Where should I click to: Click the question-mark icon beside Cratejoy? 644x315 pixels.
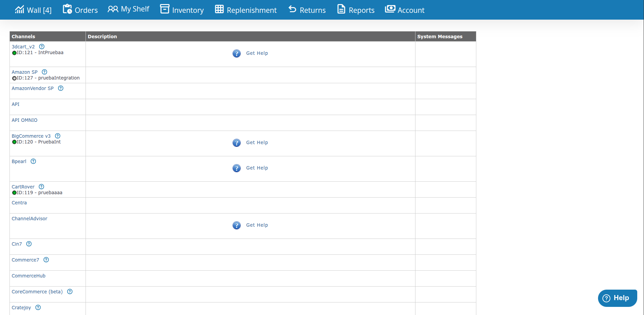point(38,308)
